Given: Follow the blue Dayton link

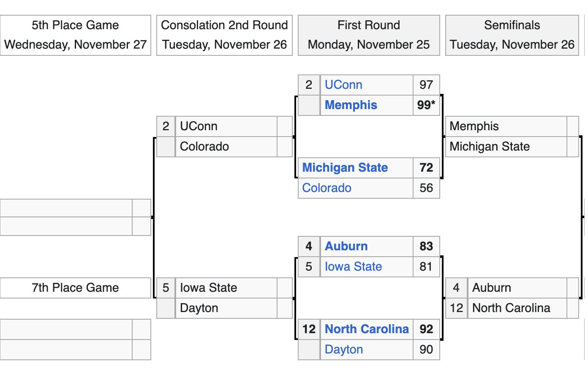Looking at the screenshot, I should pyautogui.click(x=343, y=350).
